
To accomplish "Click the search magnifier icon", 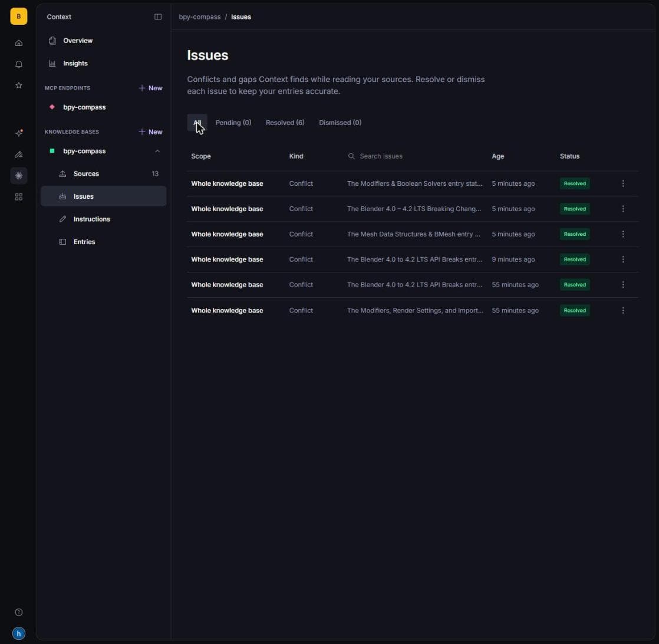I will tap(351, 156).
